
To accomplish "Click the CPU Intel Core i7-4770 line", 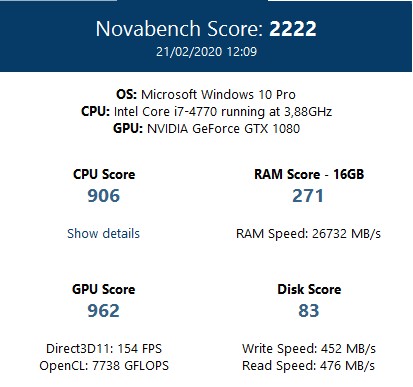I will 206,111.
